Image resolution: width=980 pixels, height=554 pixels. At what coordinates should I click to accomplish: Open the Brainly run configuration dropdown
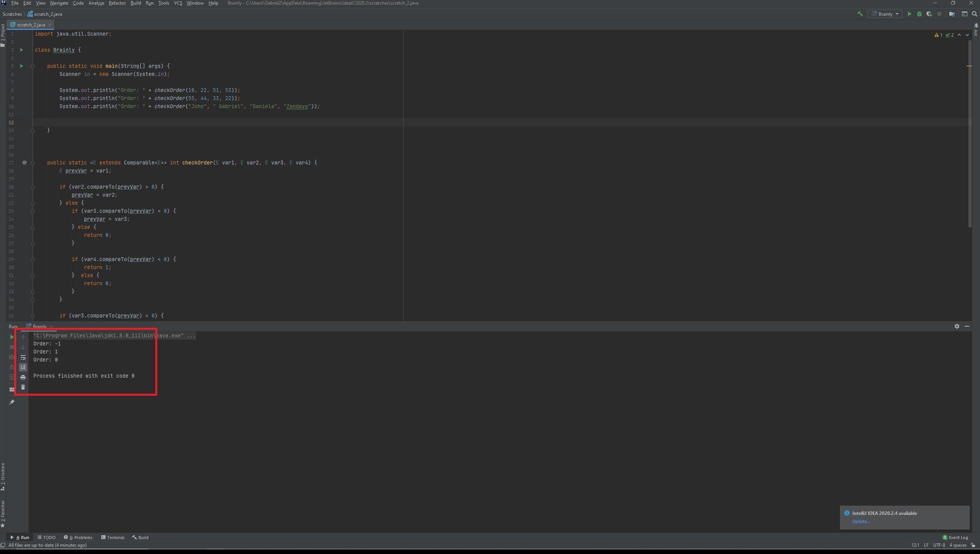[x=885, y=14]
